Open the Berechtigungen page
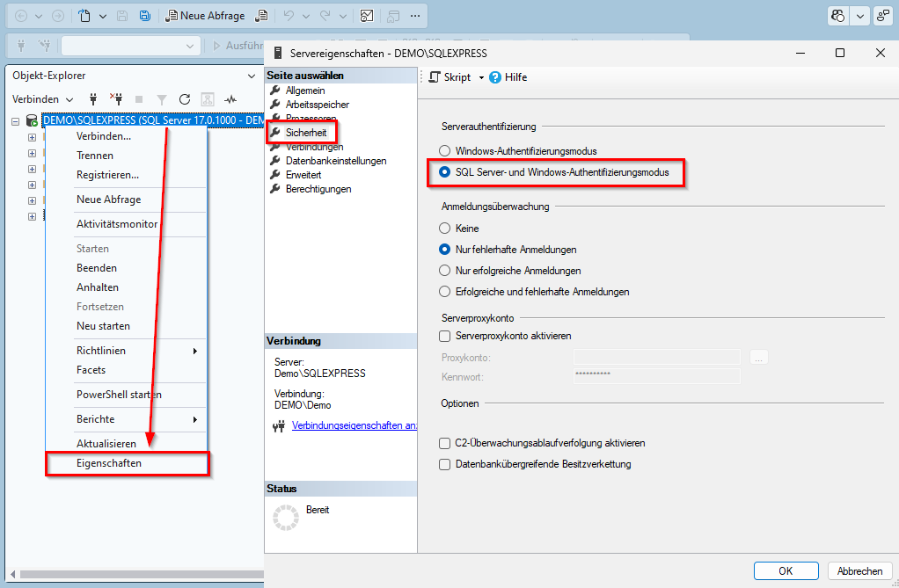Image resolution: width=899 pixels, height=588 pixels. 318,189
